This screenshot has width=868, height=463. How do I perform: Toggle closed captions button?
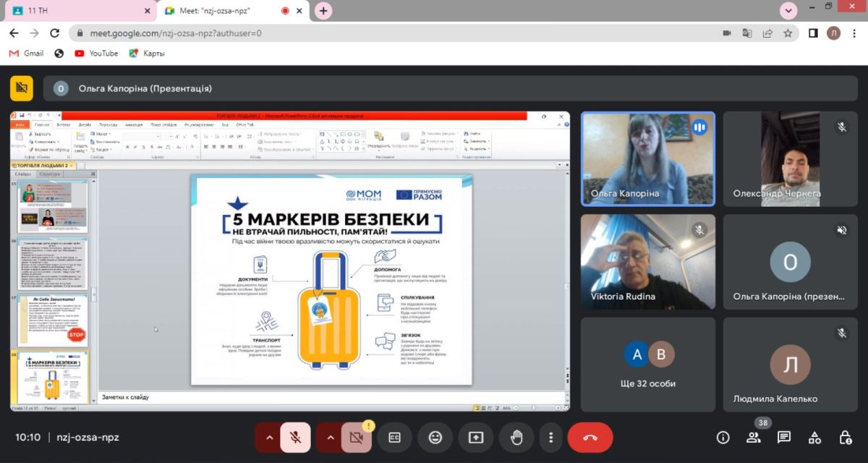[x=395, y=438]
